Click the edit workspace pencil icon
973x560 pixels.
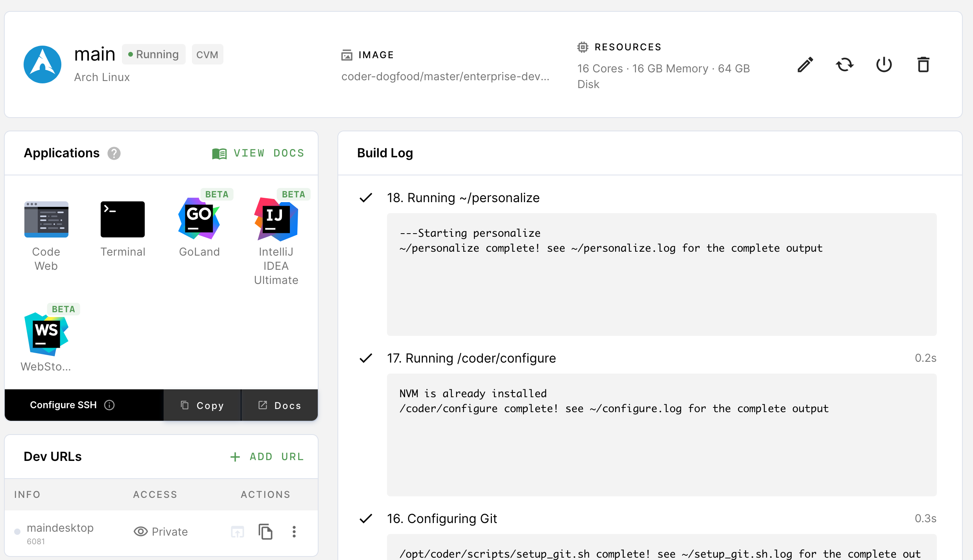click(805, 65)
